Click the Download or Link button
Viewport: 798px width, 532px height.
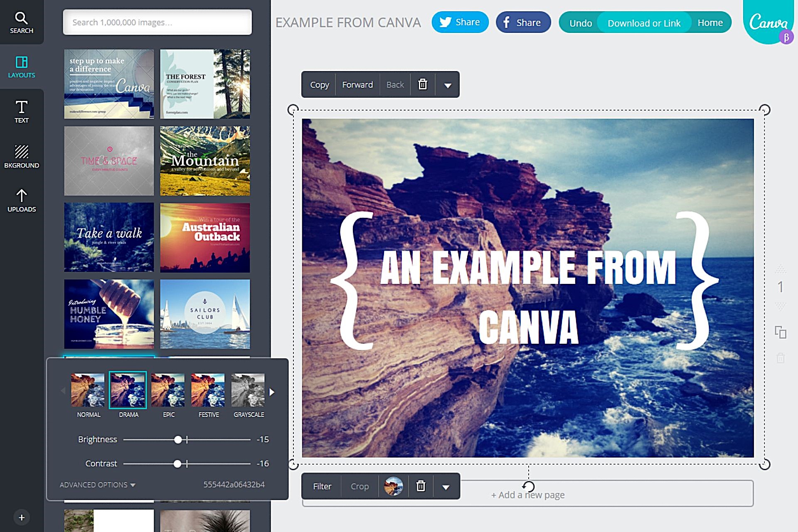[644, 23]
